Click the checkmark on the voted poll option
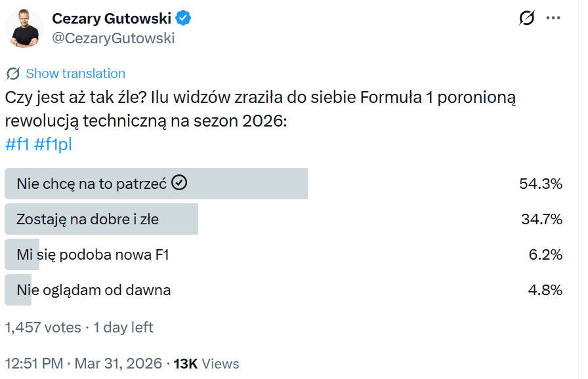588x379 pixels. click(178, 184)
